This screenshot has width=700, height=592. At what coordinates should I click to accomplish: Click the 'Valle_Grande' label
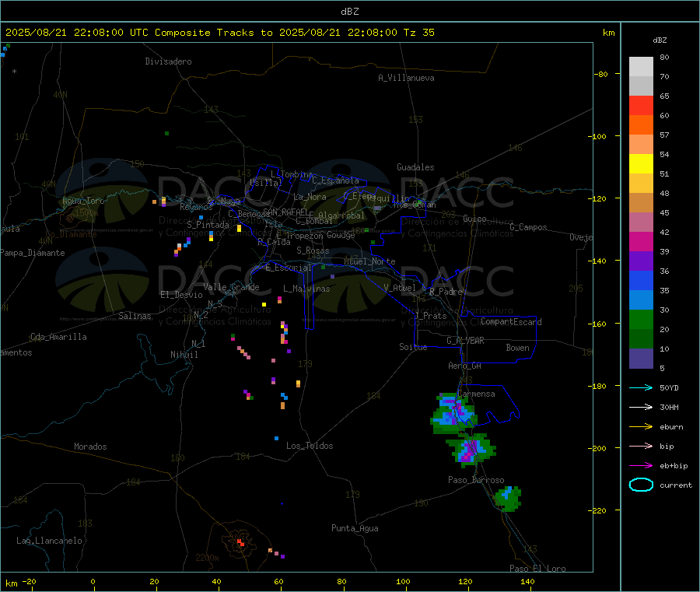point(231,287)
